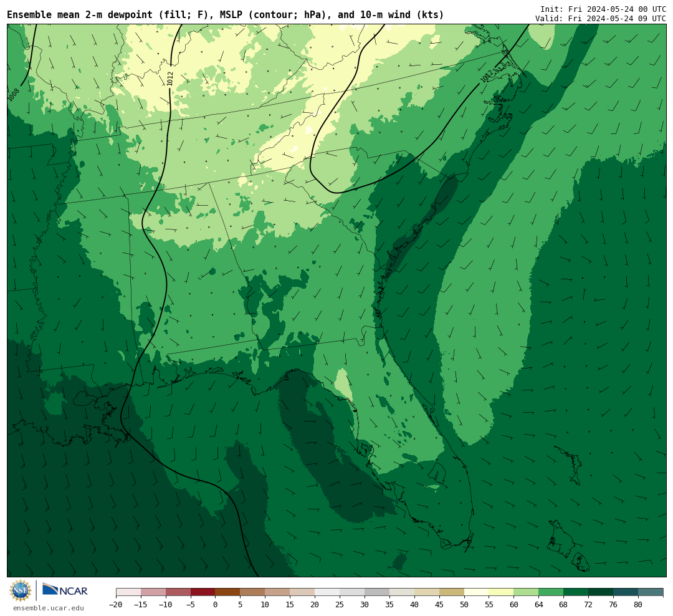673x616 pixels.
Task: Click the pale pink -20 to -15 swatch
Action: (128, 592)
